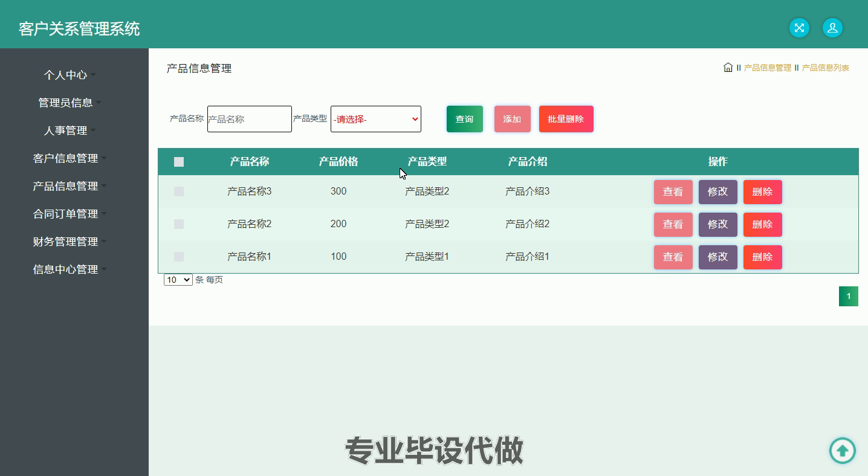This screenshot has height=476, width=868.
Task: View details of 产品名称3 with 查看
Action: [x=673, y=192]
